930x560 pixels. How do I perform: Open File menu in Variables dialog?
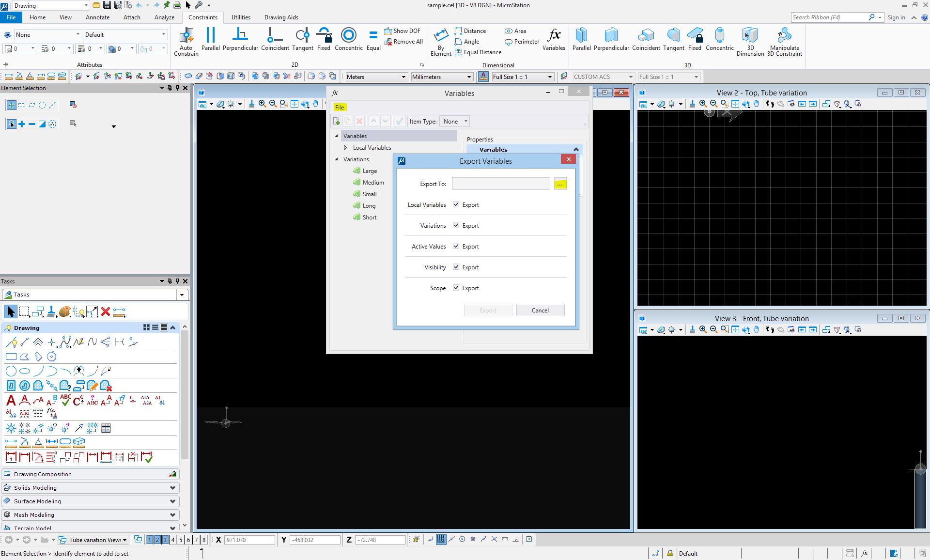tap(340, 107)
